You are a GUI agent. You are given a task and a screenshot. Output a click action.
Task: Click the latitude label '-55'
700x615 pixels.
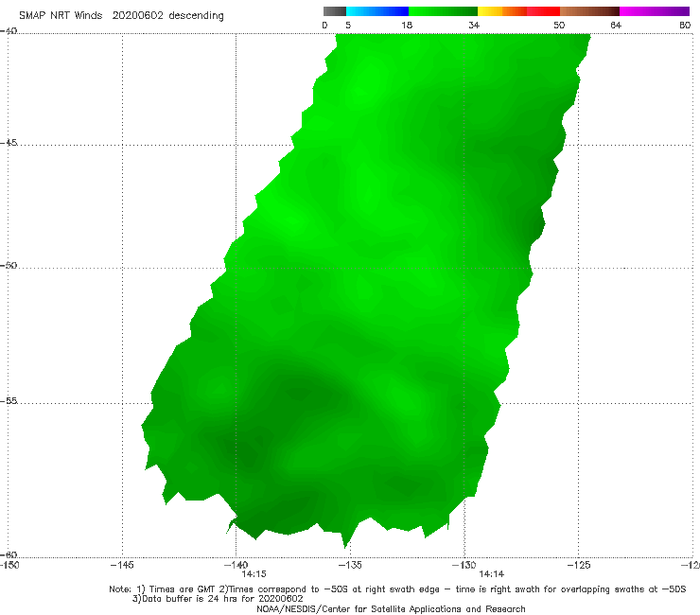tap(9, 400)
